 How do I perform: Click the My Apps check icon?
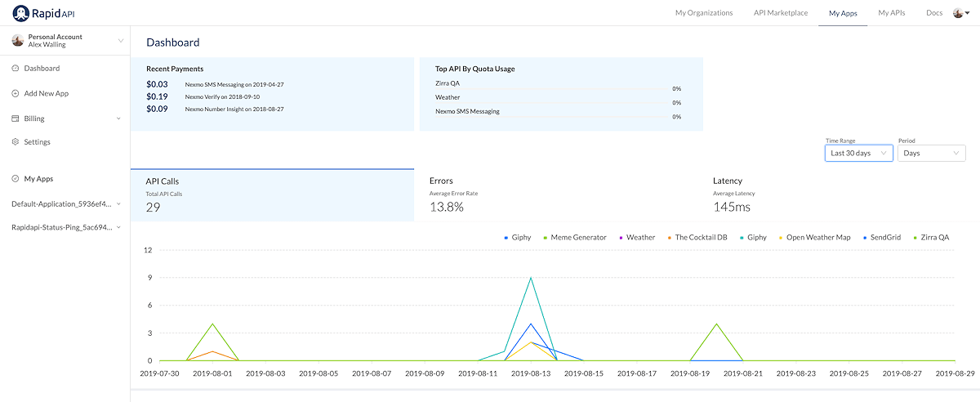16,178
